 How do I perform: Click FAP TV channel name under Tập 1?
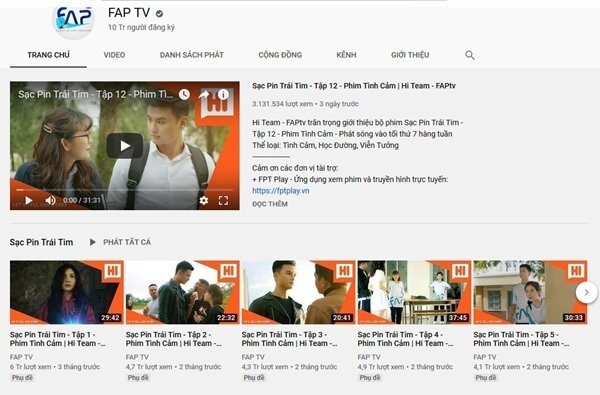[21, 357]
